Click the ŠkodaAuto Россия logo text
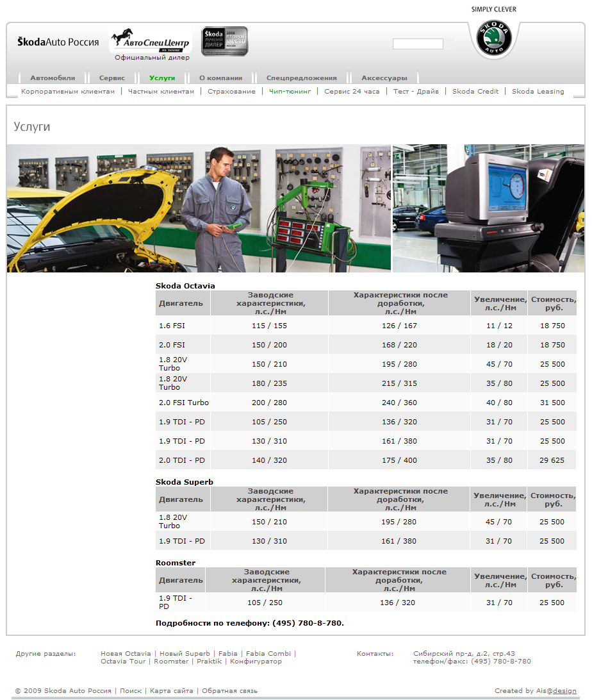This screenshot has width=592, height=700. coord(58,42)
